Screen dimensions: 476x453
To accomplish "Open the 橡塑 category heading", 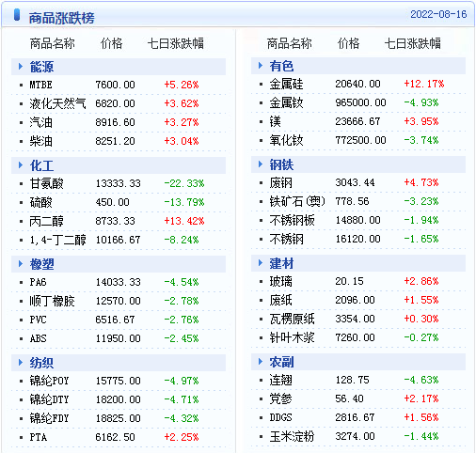I will tap(41, 264).
